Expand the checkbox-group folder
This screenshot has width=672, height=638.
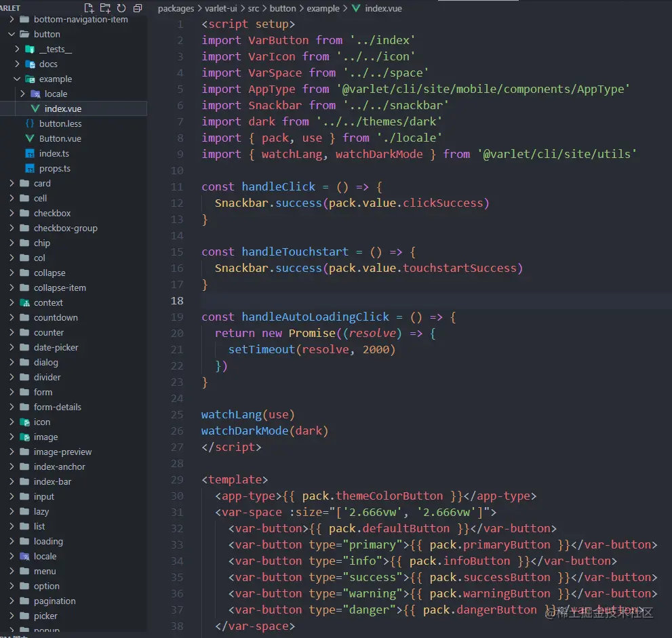click(x=12, y=228)
